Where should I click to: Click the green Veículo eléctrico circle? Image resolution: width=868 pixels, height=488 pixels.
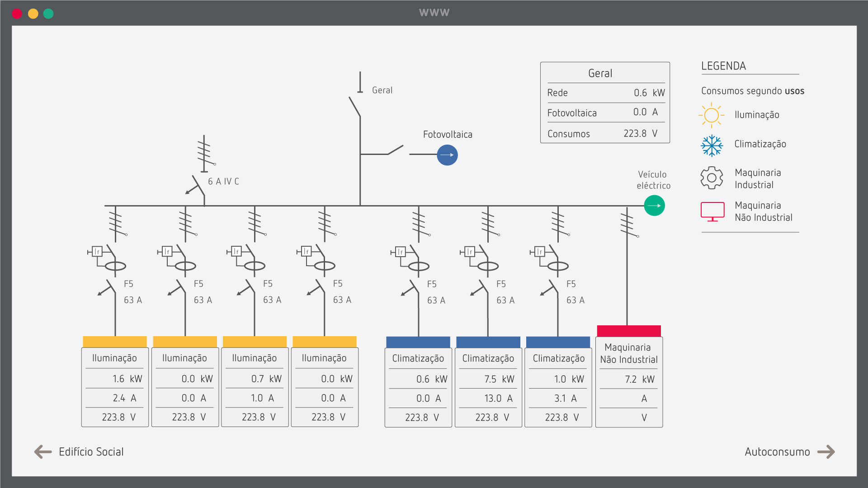point(654,206)
